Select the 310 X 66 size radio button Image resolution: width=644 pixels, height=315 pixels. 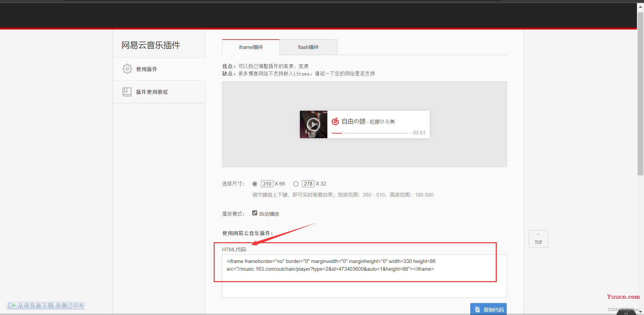pyautogui.click(x=255, y=184)
